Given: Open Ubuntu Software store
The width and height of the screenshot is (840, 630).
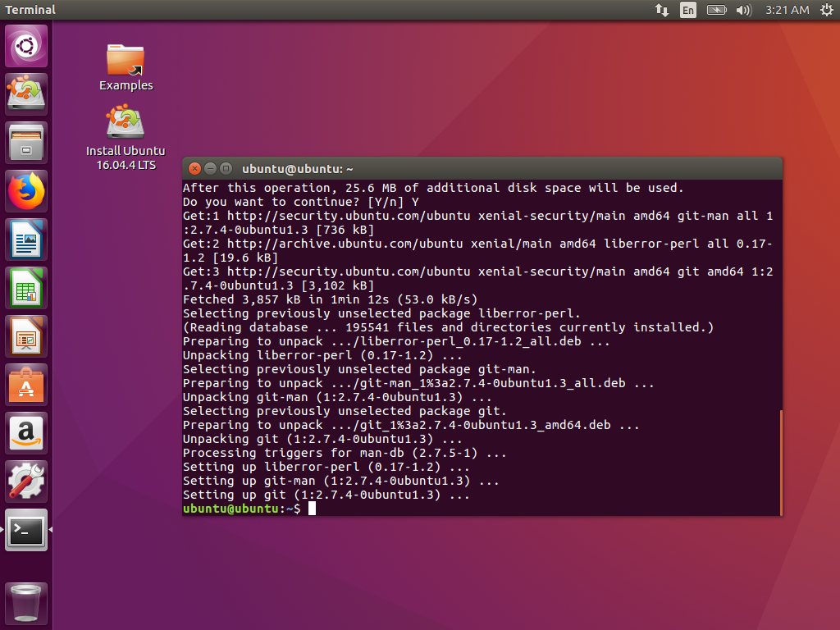Looking at the screenshot, I should tap(25, 384).
